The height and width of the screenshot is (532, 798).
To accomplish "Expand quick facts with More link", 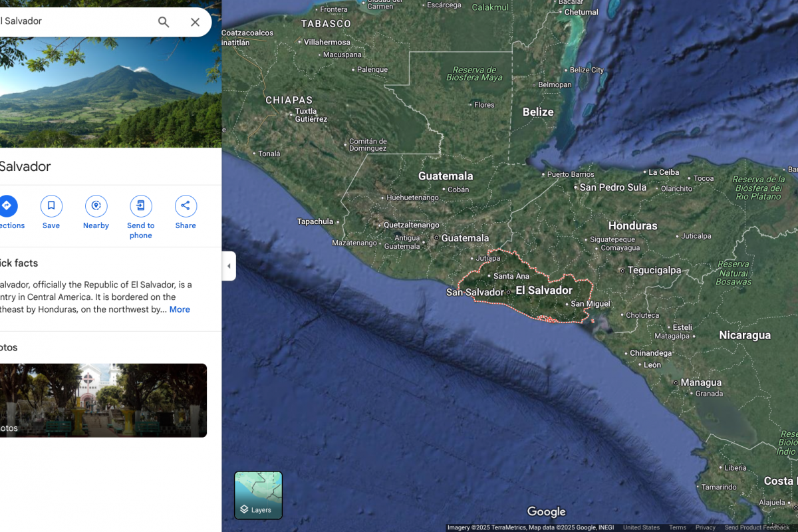I will (180, 309).
